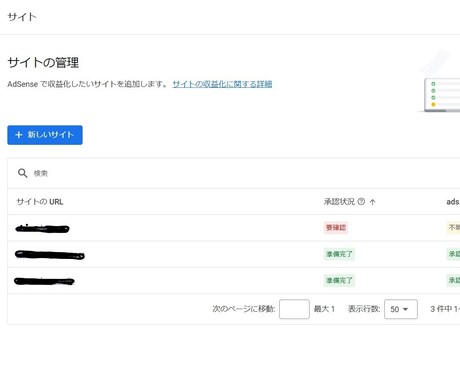Click the サイト page title
This screenshot has width=460, height=380.
(x=22, y=17)
